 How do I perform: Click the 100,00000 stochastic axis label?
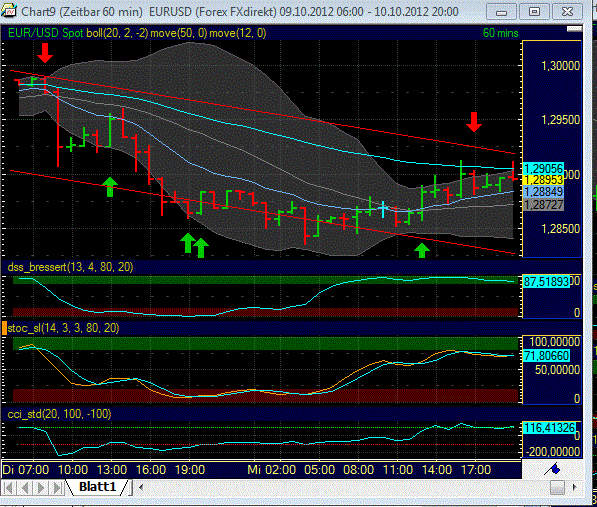click(555, 342)
